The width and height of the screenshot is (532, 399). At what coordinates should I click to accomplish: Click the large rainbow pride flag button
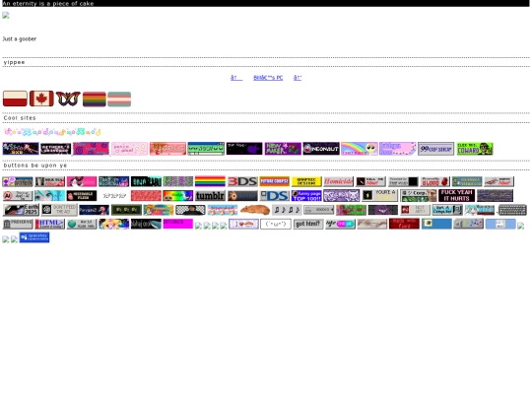(x=210, y=181)
